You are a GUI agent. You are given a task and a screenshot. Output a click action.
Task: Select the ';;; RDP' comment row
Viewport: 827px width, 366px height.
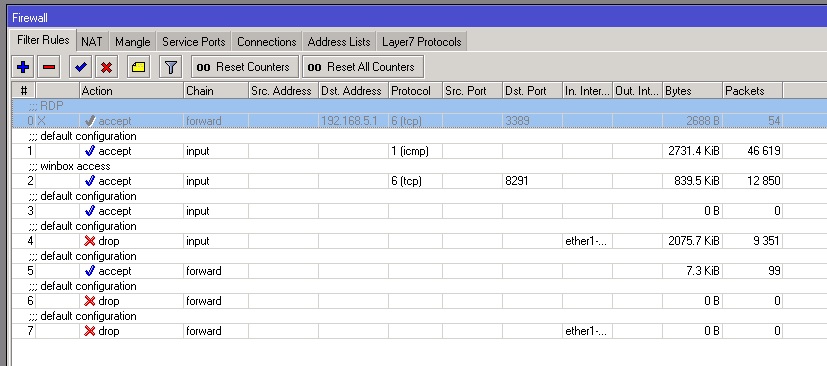coord(419,106)
